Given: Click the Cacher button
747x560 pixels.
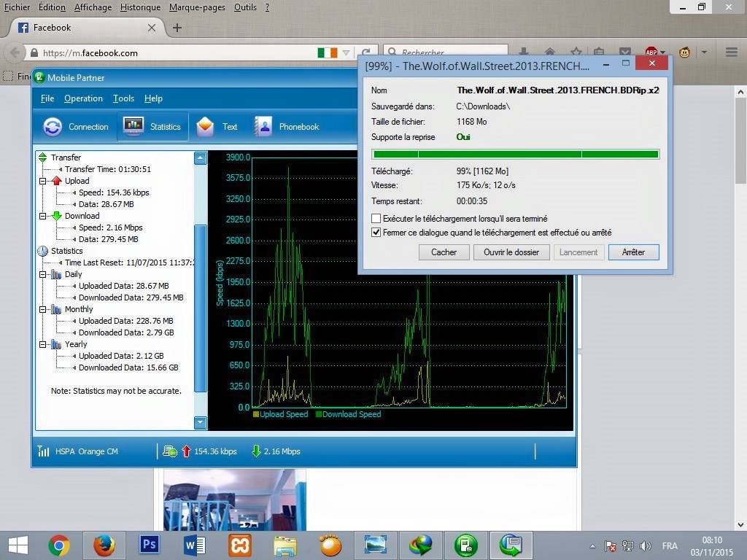Looking at the screenshot, I should pos(444,252).
